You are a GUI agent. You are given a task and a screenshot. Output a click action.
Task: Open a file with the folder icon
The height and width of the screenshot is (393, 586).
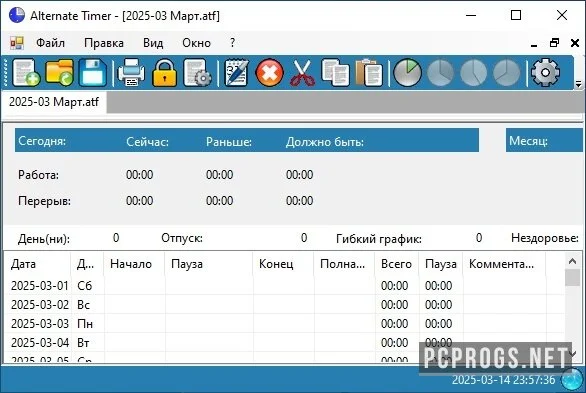(x=59, y=72)
